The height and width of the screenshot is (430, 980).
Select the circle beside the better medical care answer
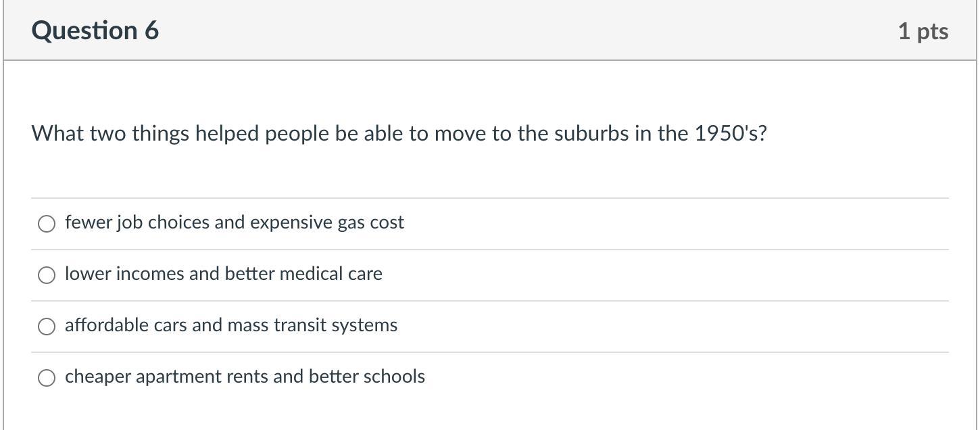click(47, 275)
